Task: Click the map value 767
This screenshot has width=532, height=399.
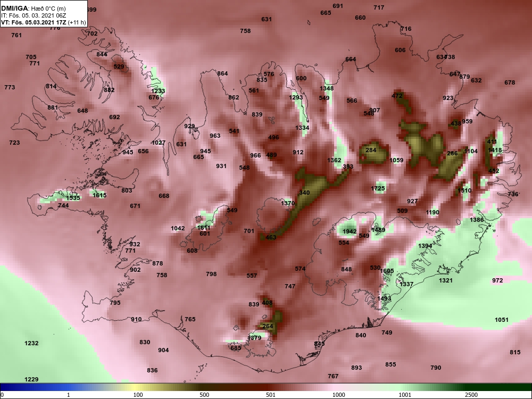Action: 333,376
